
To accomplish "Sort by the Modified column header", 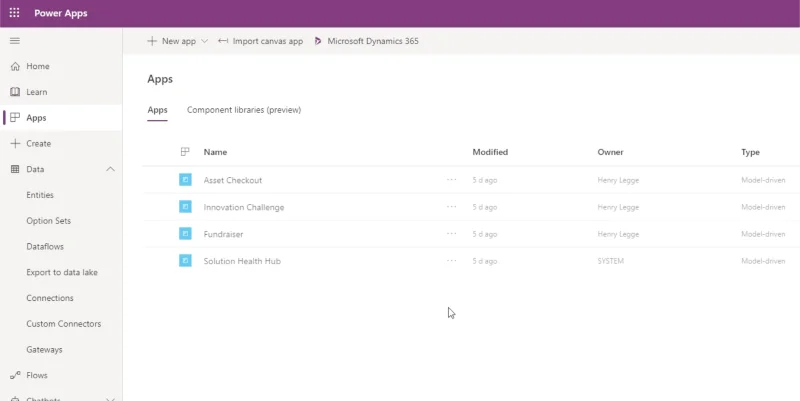I will coord(490,152).
